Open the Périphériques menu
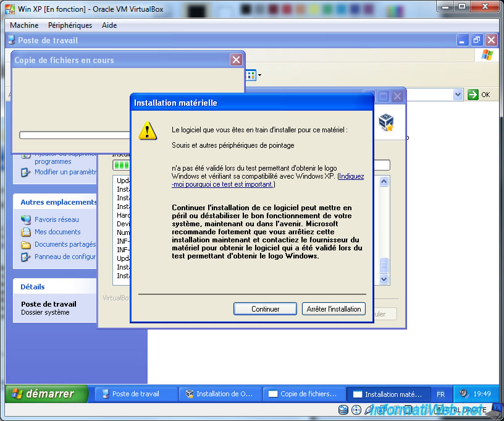The image size is (504, 421). [x=70, y=25]
